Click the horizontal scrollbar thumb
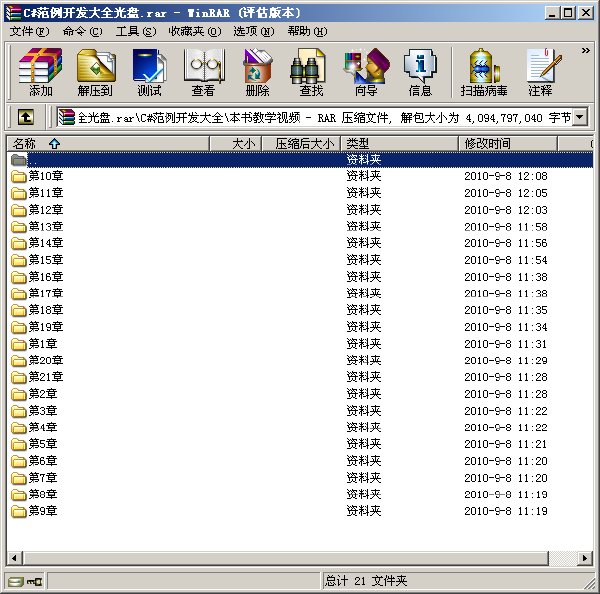The width and height of the screenshot is (600, 594). pos(285,558)
